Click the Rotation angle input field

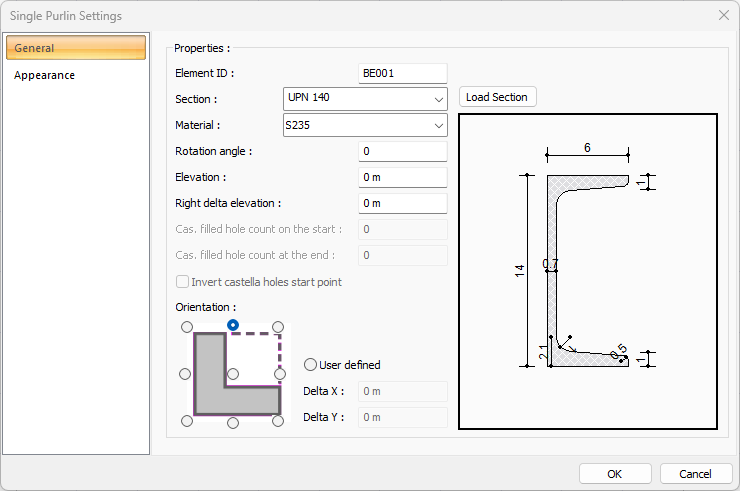[x=402, y=151]
